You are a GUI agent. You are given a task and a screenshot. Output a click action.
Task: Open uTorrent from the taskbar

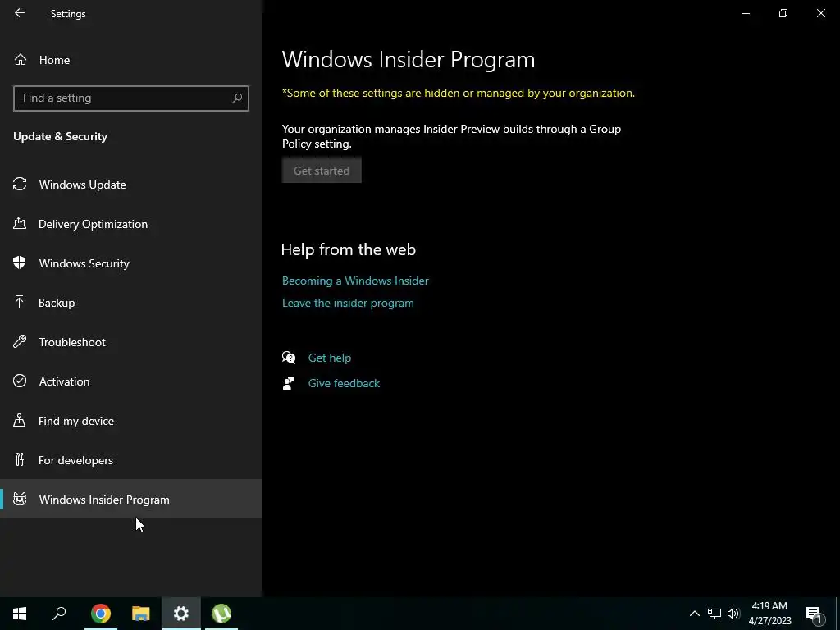point(221,614)
